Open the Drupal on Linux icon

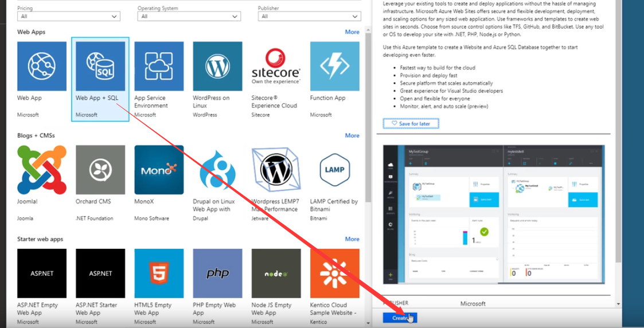coord(218,170)
